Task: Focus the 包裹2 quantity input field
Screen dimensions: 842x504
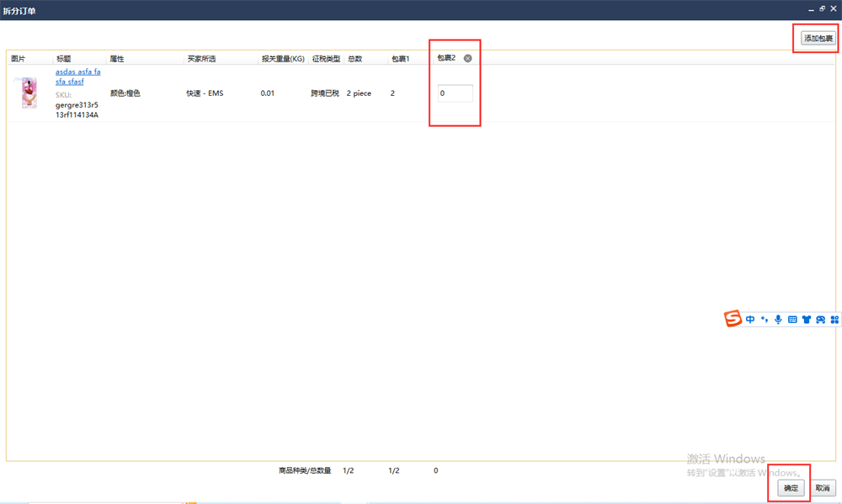Action: point(456,93)
